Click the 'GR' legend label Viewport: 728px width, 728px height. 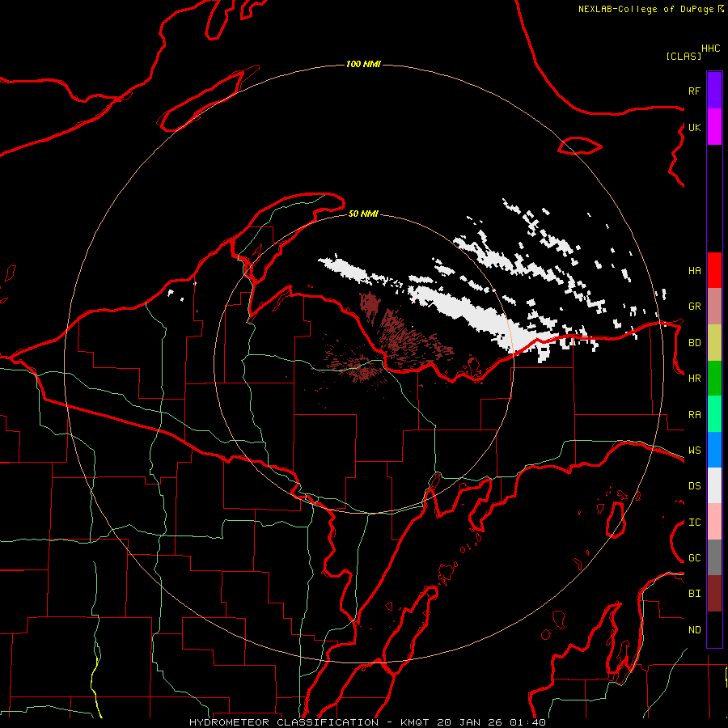(694, 307)
